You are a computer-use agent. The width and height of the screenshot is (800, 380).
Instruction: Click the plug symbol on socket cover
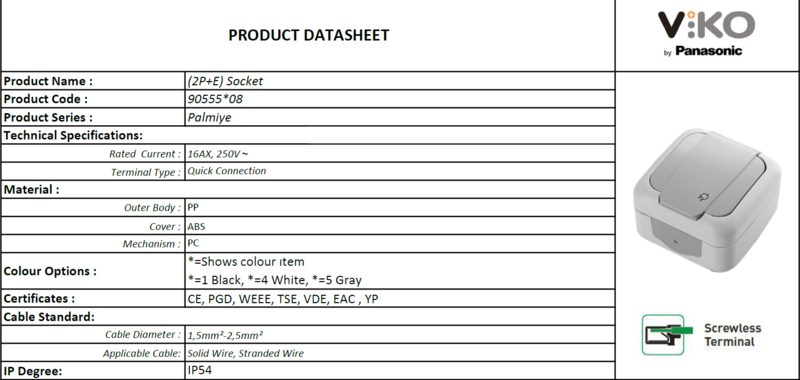(701, 197)
